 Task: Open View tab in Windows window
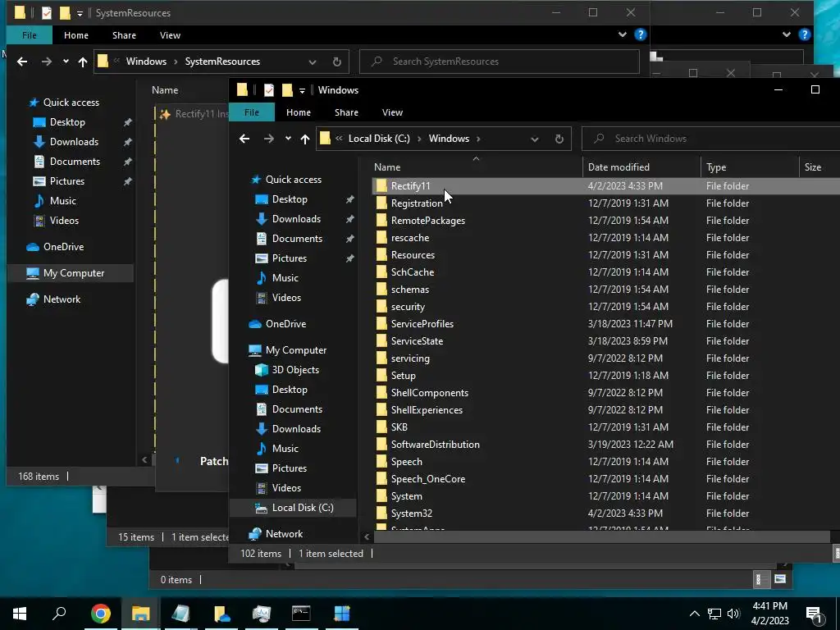point(392,112)
